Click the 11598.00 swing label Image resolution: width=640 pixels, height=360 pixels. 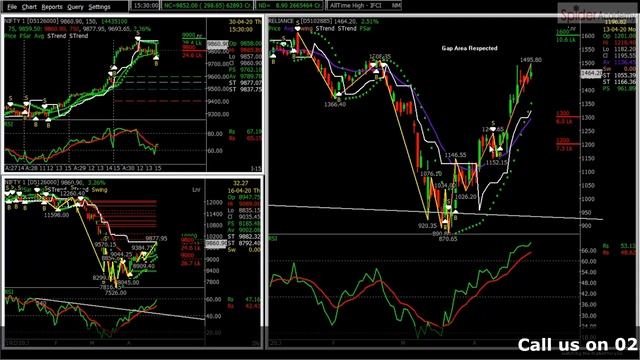pyautogui.click(x=56, y=215)
